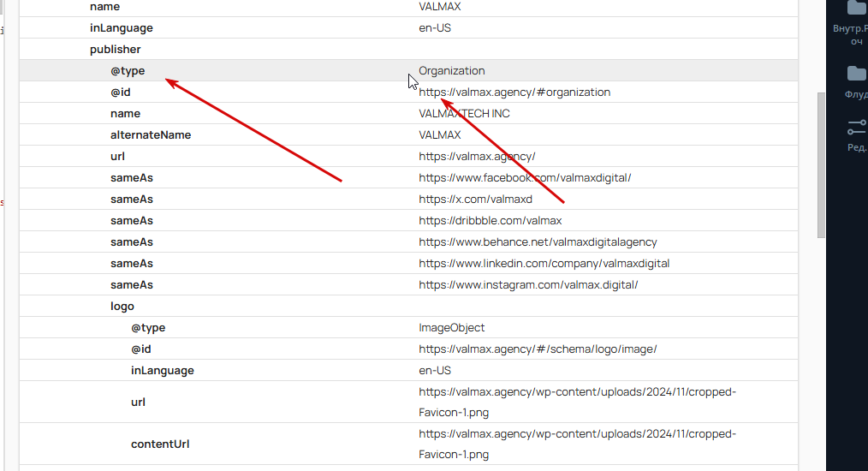
Task: Click the vertical scrollbar thumb
Action: (821, 165)
